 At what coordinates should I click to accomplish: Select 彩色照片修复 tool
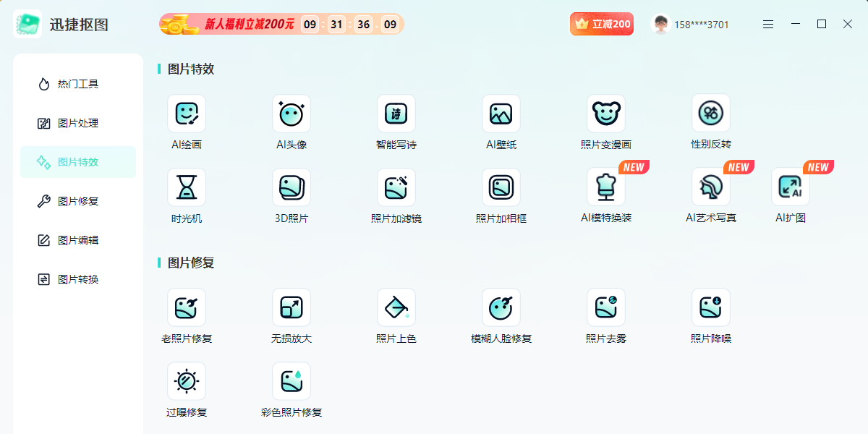(x=292, y=381)
